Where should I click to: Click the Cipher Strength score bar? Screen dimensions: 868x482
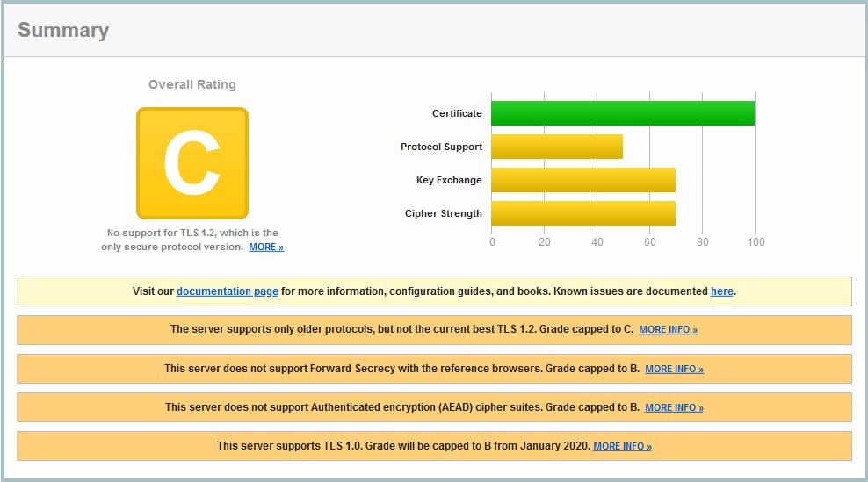(582, 213)
